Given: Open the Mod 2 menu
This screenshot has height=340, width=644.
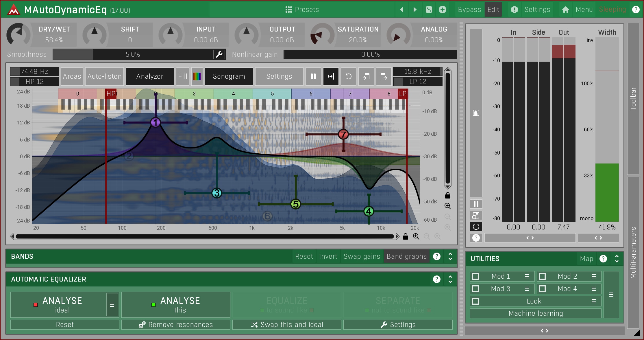Looking at the screenshot, I should pos(594,276).
